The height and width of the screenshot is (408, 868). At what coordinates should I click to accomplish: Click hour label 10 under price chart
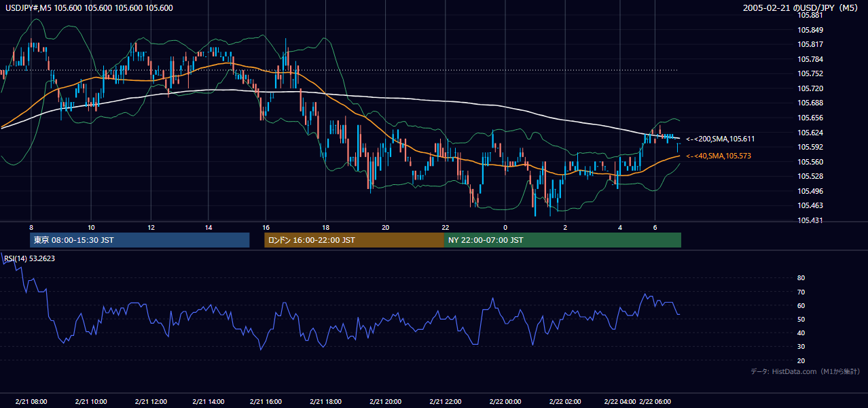[90, 227]
